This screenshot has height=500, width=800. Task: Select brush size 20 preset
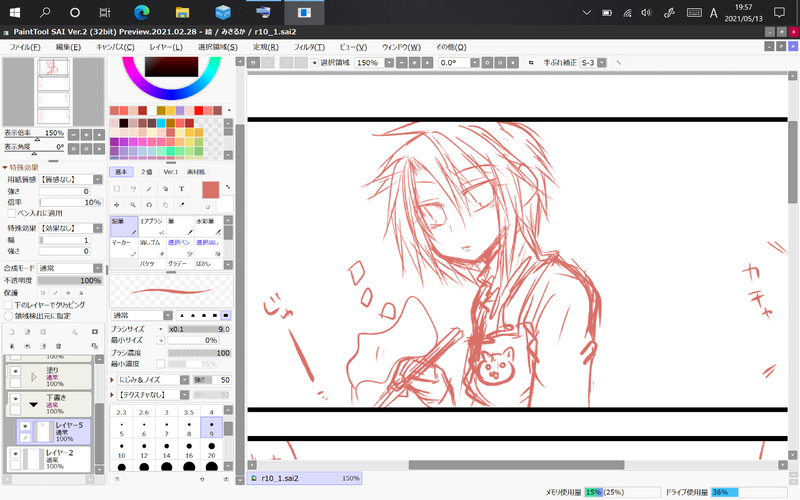(x=211, y=450)
